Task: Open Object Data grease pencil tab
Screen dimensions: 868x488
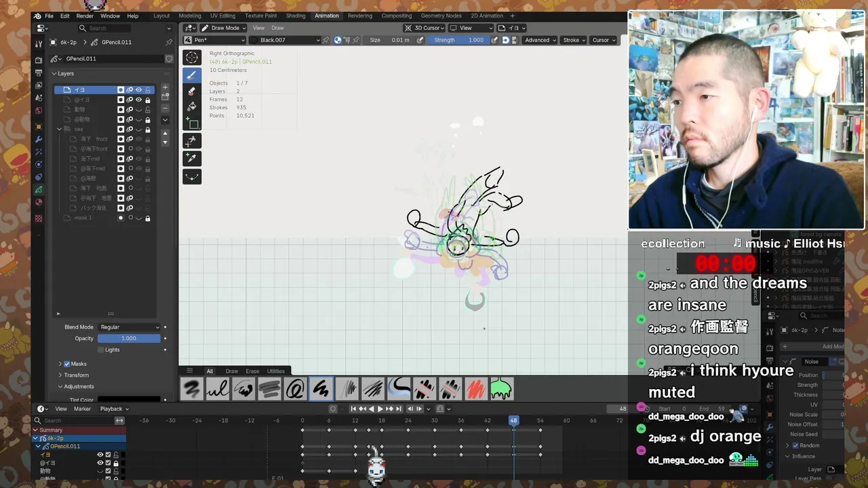Action: 39,189
